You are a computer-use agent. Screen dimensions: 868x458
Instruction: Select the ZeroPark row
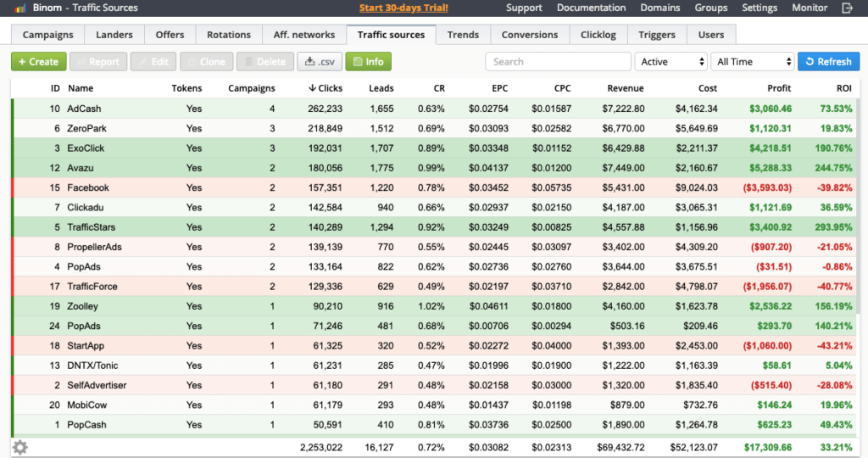pos(434,128)
